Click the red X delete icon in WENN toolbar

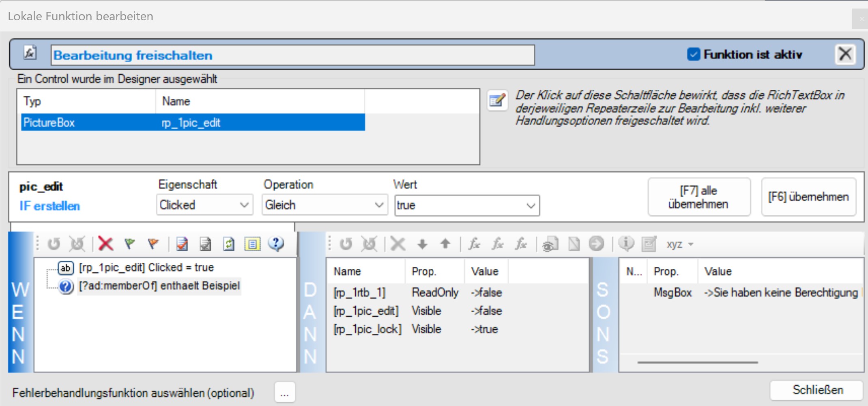105,244
